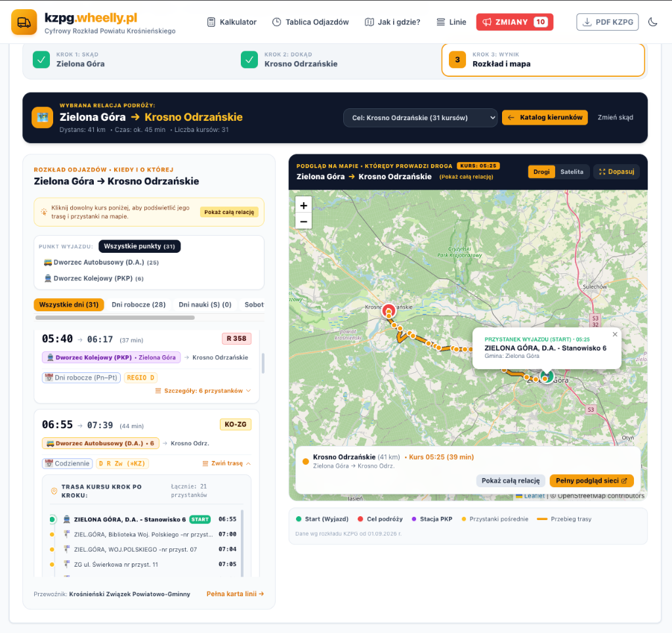Click (Pokaż całą relację) link in map header
This screenshot has height=633, width=672.
[467, 177]
